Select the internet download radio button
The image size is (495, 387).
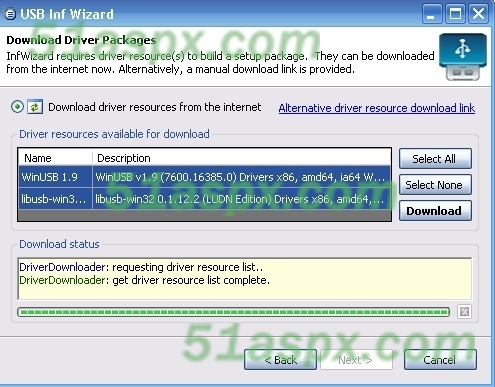pyautogui.click(x=17, y=107)
